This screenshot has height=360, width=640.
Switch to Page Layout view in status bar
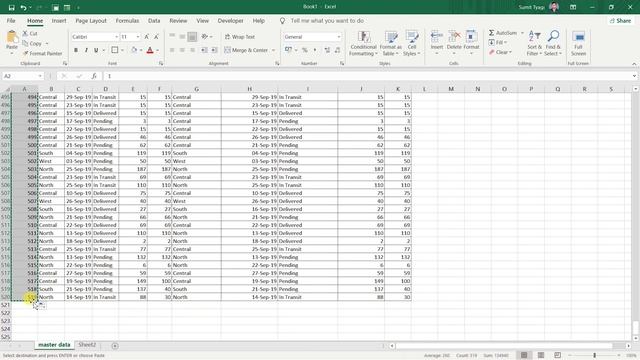click(x=541, y=355)
